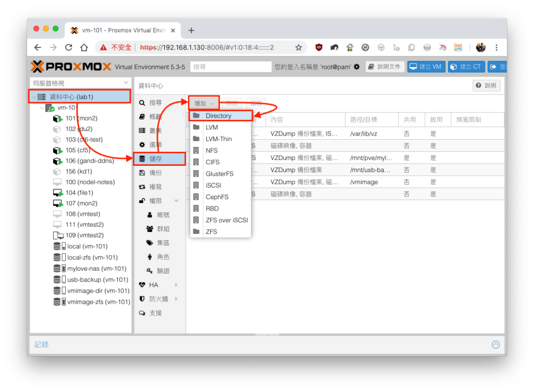Screen dimensions: 534x392
Task: Select VM 101 (mon2) in tree
Action: [x=81, y=118]
